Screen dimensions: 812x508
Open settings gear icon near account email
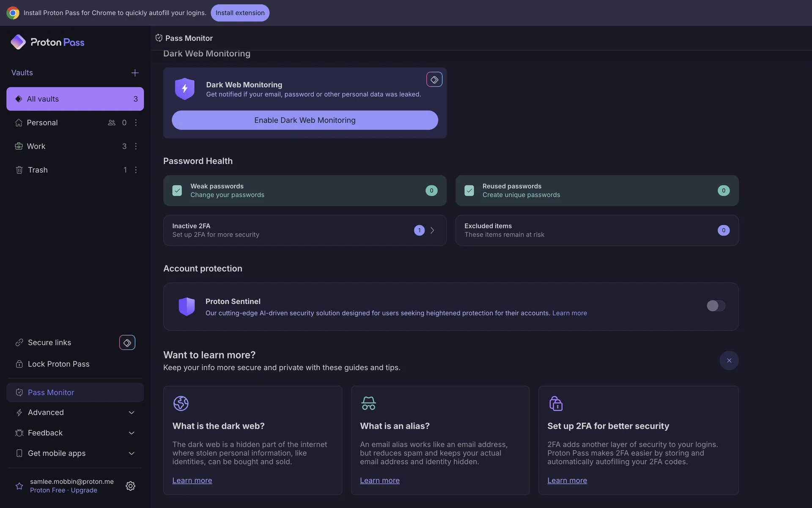pos(130,486)
